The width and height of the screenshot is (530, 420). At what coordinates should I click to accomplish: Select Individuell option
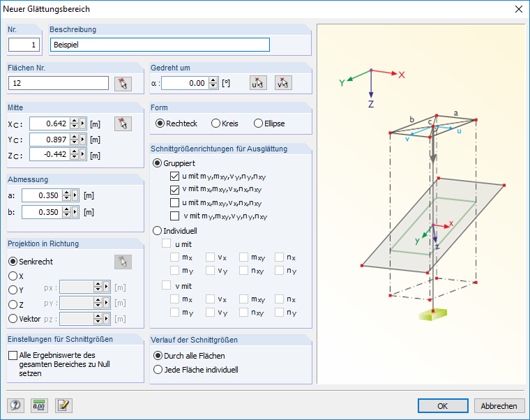tap(175, 231)
